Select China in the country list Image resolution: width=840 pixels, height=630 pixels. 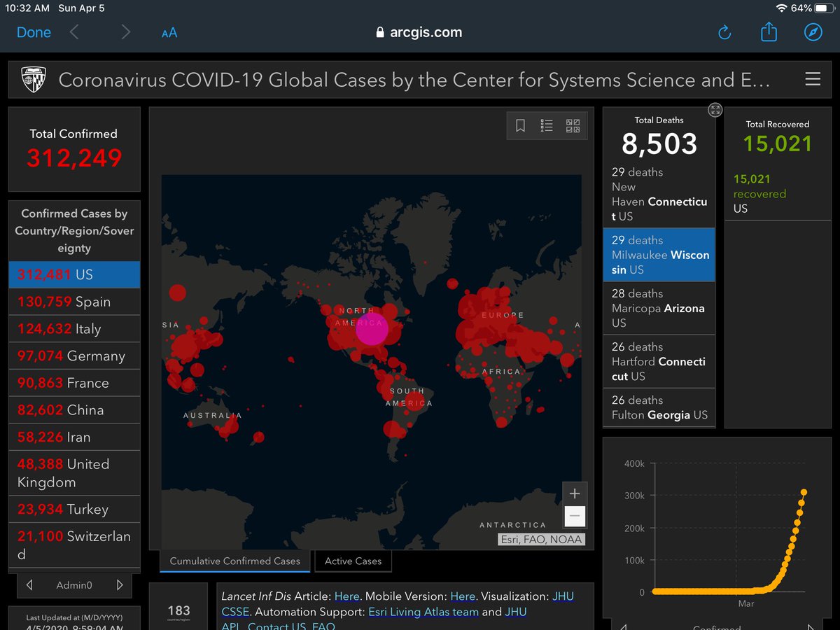pyautogui.click(x=74, y=410)
